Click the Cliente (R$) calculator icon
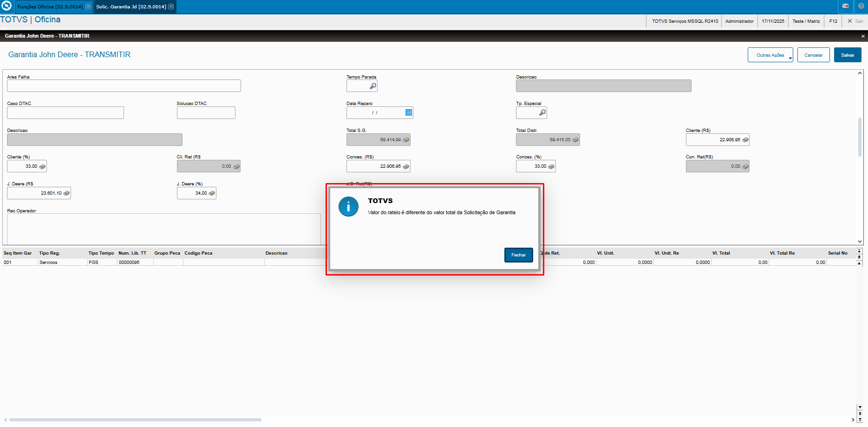 [745, 140]
